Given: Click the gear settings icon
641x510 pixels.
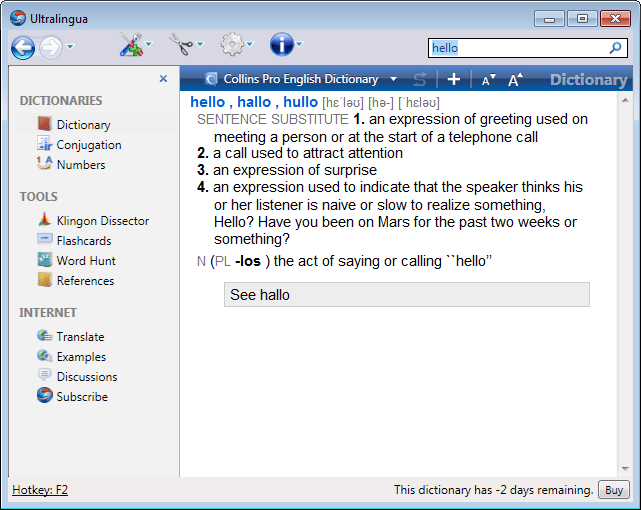Looking at the screenshot, I should click(232, 44).
